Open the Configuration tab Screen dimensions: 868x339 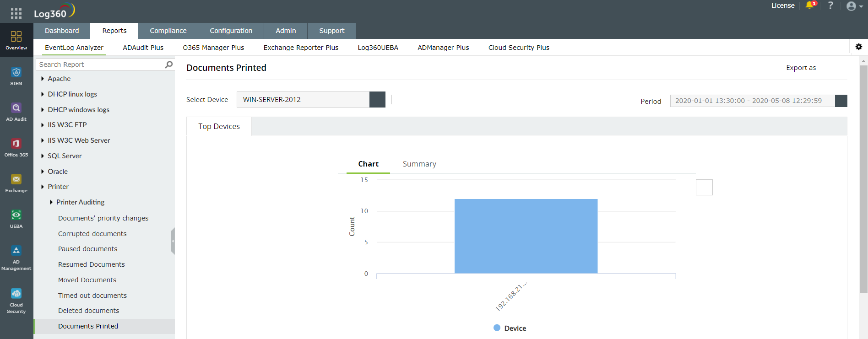pyautogui.click(x=231, y=31)
